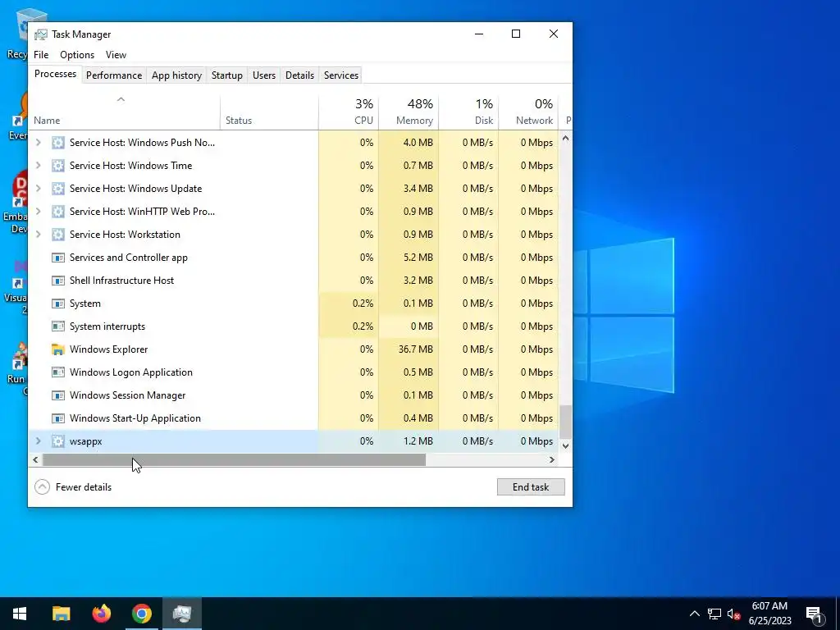
Task: Open the Options menu
Action: click(x=77, y=55)
